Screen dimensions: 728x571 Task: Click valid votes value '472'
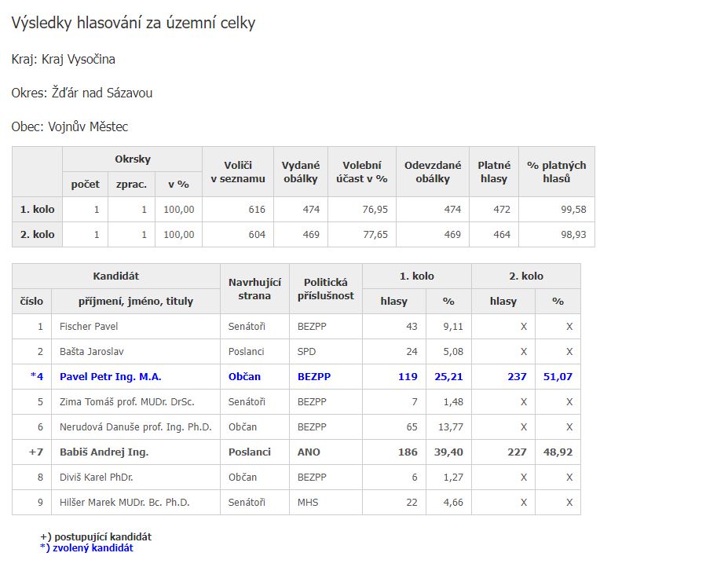click(501, 210)
